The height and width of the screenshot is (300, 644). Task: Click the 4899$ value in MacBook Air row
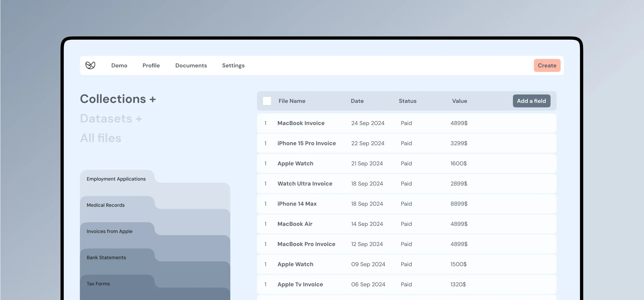[x=459, y=224]
